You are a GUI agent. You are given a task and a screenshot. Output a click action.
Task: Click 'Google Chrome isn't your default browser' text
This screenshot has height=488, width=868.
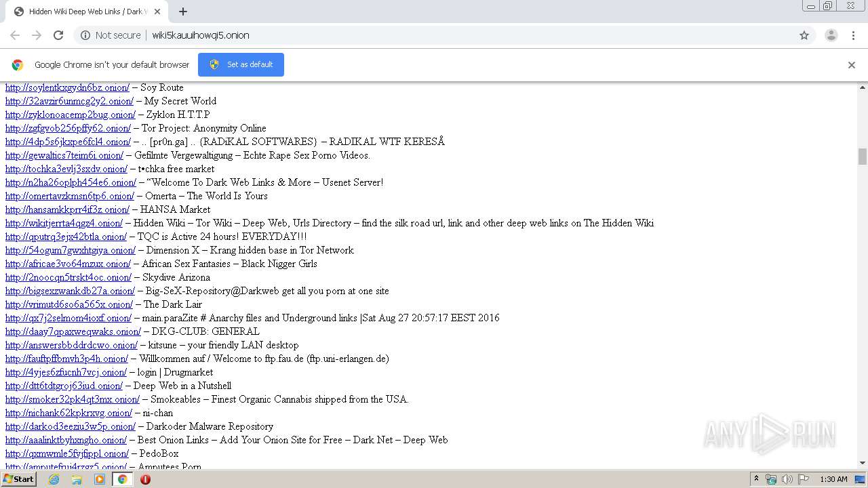pyautogui.click(x=112, y=64)
